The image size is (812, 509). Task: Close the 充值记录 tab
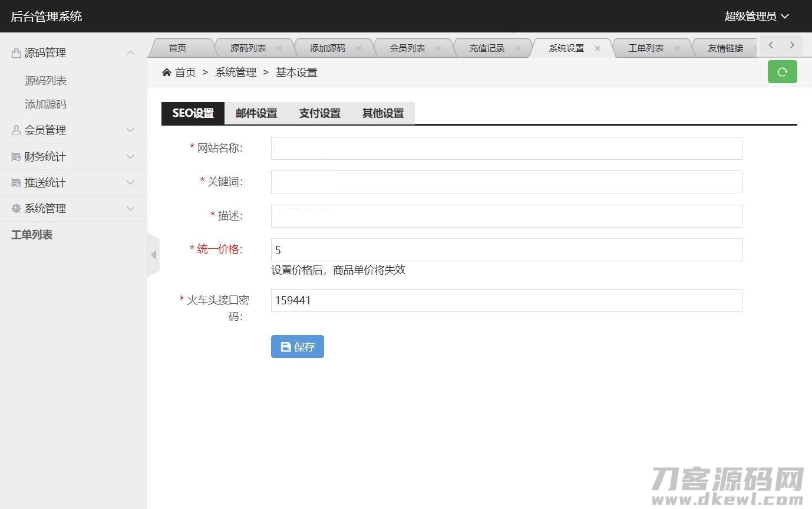click(x=518, y=48)
